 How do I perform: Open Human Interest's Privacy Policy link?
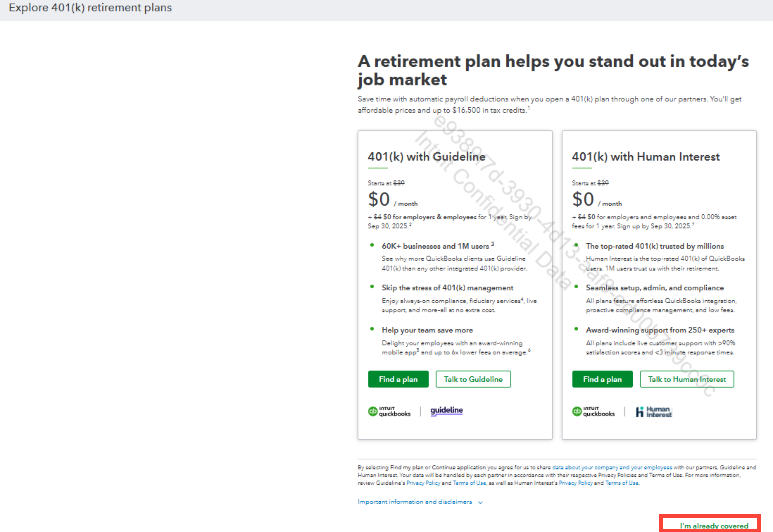(x=575, y=483)
